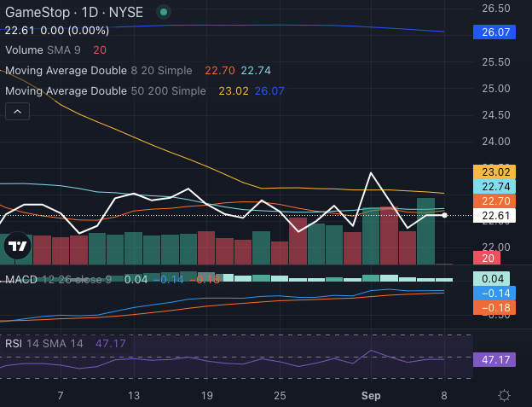The image size is (532, 407).
Task: Open chart settings gear icon
Action: click(x=504, y=396)
